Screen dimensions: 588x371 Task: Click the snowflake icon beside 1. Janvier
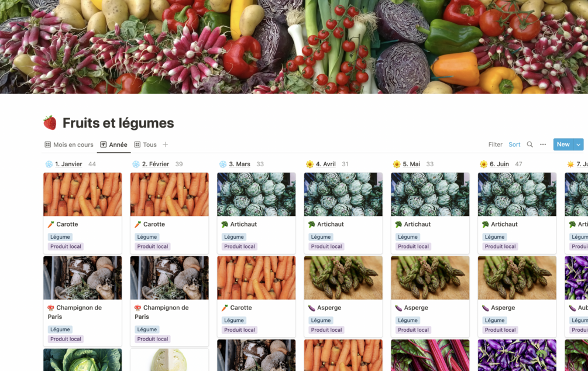[x=49, y=164]
